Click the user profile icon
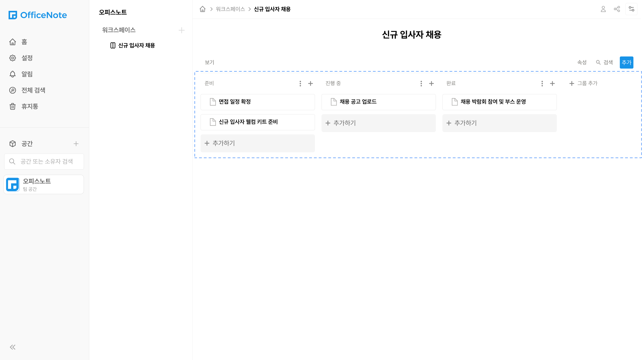Image resolution: width=644 pixels, height=360 pixels. [x=603, y=9]
